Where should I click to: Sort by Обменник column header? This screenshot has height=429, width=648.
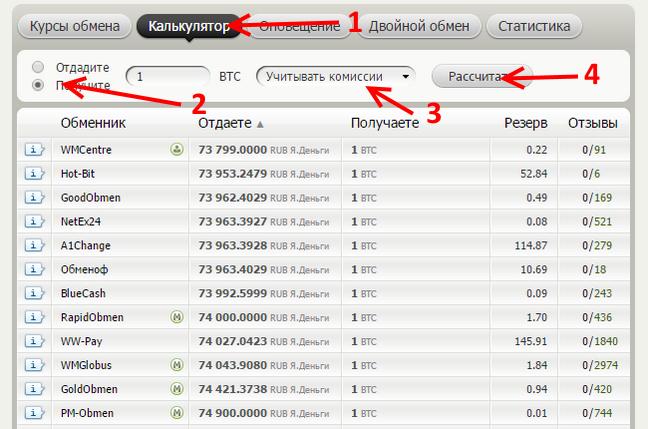pyautogui.click(x=93, y=123)
